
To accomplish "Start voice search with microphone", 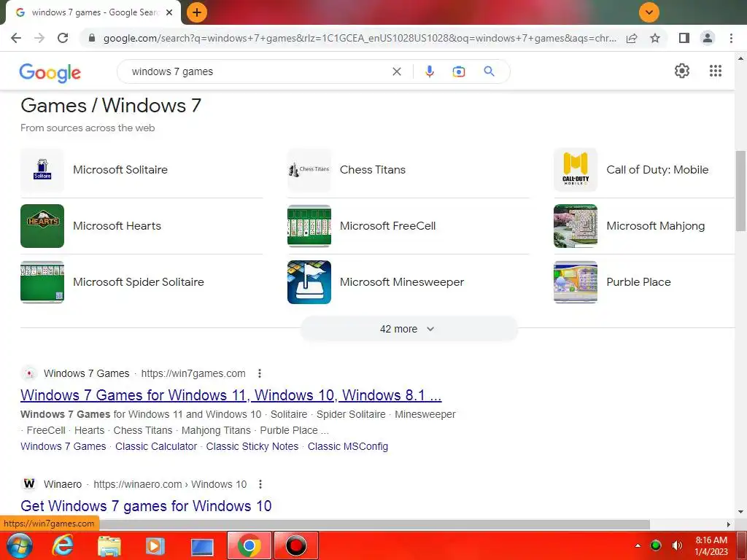I will coord(429,71).
